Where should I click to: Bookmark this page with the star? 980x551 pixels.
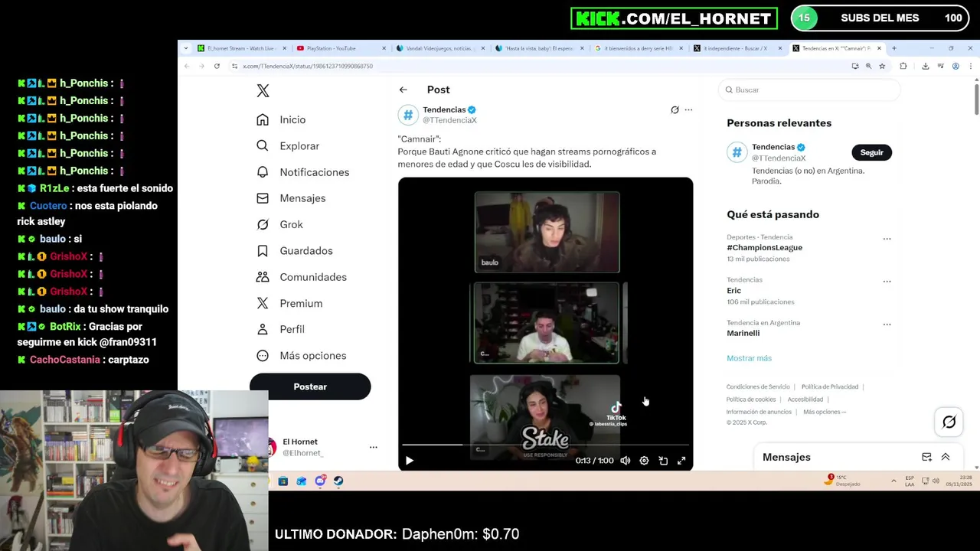pyautogui.click(x=882, y=66)
